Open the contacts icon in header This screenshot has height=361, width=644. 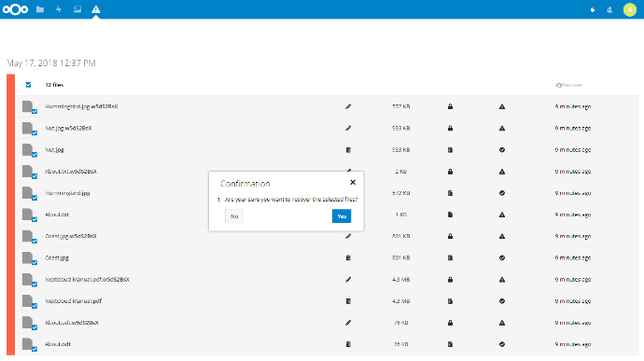click(x=609, y=10)
